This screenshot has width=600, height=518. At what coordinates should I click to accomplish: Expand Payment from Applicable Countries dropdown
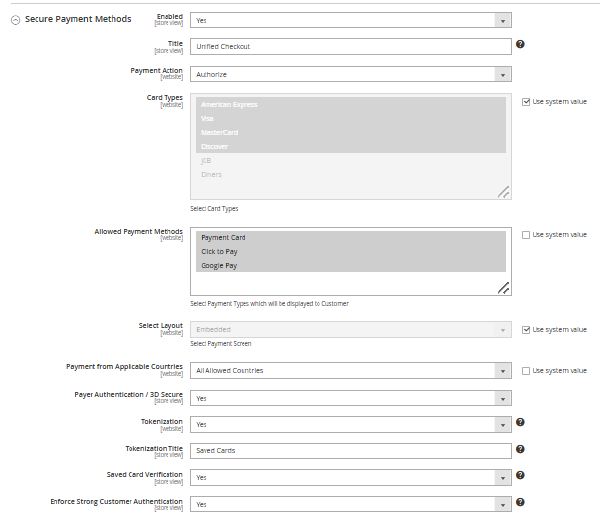pyautogui.click(x=351, y=371)
